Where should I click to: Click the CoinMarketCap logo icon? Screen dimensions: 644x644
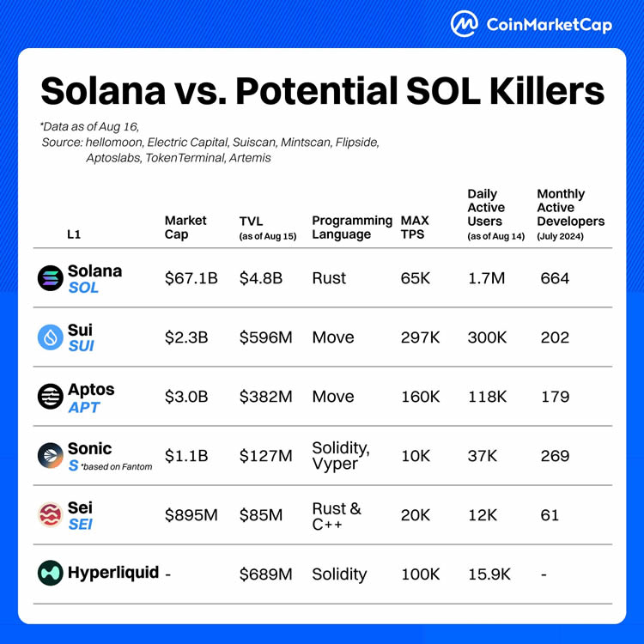(464, 24)
